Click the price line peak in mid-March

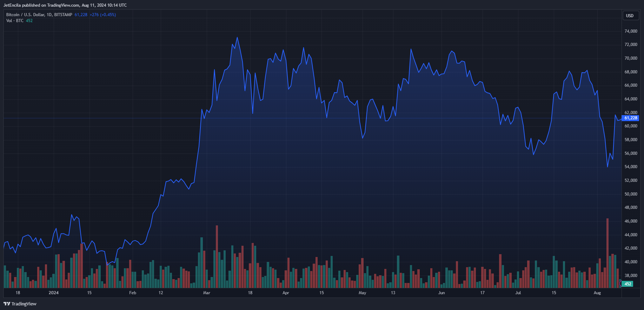[x=237, y=38]
